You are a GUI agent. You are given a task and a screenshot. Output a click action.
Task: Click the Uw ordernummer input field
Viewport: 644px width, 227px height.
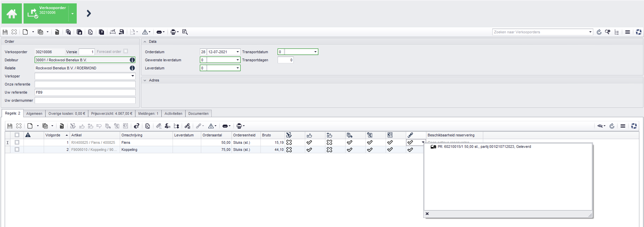(x=85, y=100)
